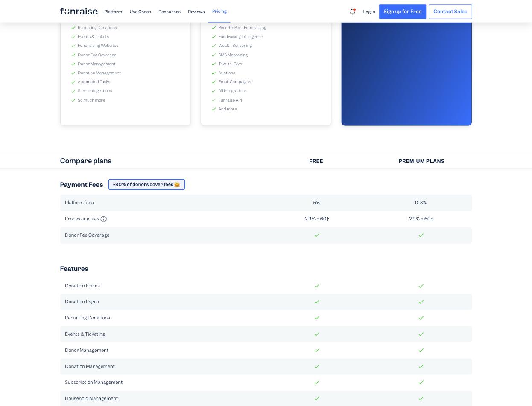This screenshot has width=532, height=406.
Task: Click Premium column checkmark for Donor Fee Coverage
Action: click(x=421, y=235)
